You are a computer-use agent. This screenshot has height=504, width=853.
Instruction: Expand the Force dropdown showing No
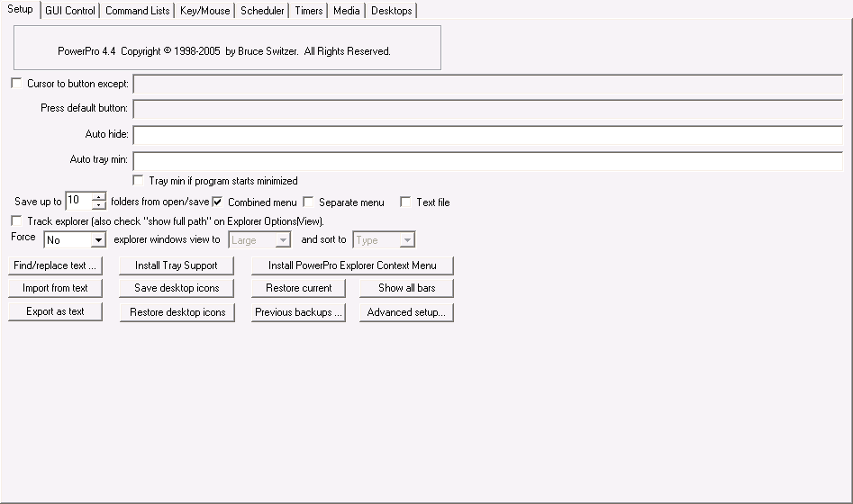coord(98,240)
